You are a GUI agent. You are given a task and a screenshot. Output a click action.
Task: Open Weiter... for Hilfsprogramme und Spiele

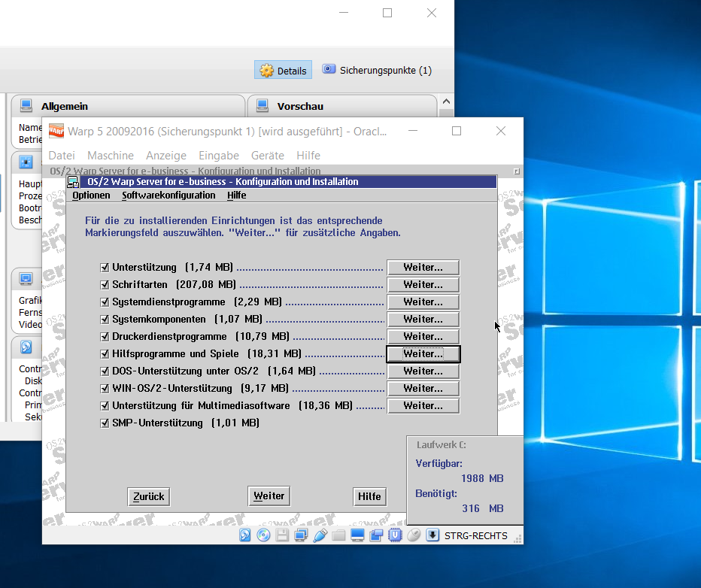pos(423,354)
